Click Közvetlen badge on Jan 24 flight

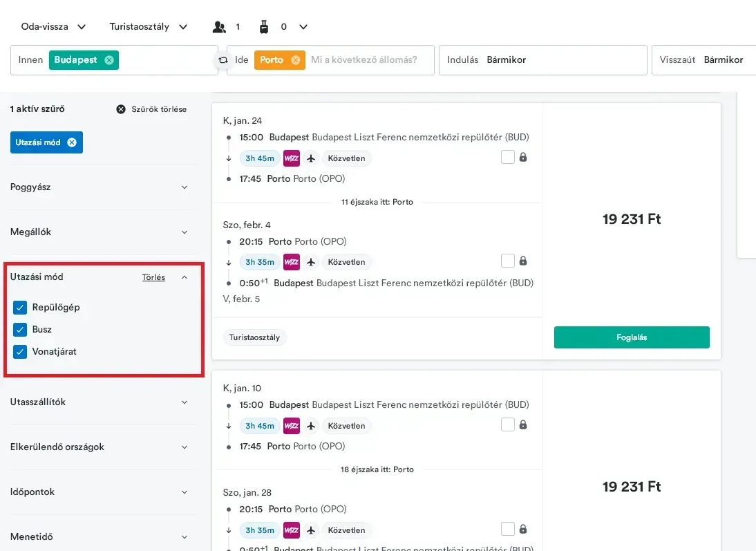tap(347, 158)
